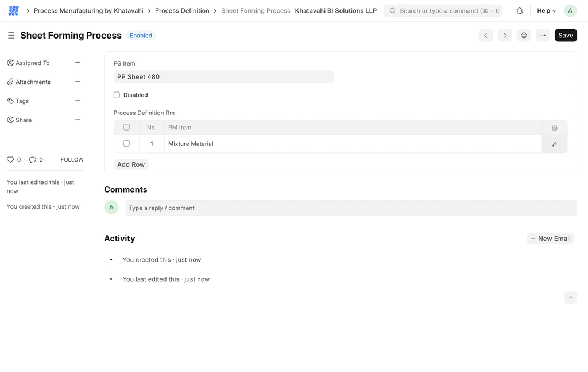Edit the Mixture Material row
Screen dimensions: 588x372
tap(554, 144)
